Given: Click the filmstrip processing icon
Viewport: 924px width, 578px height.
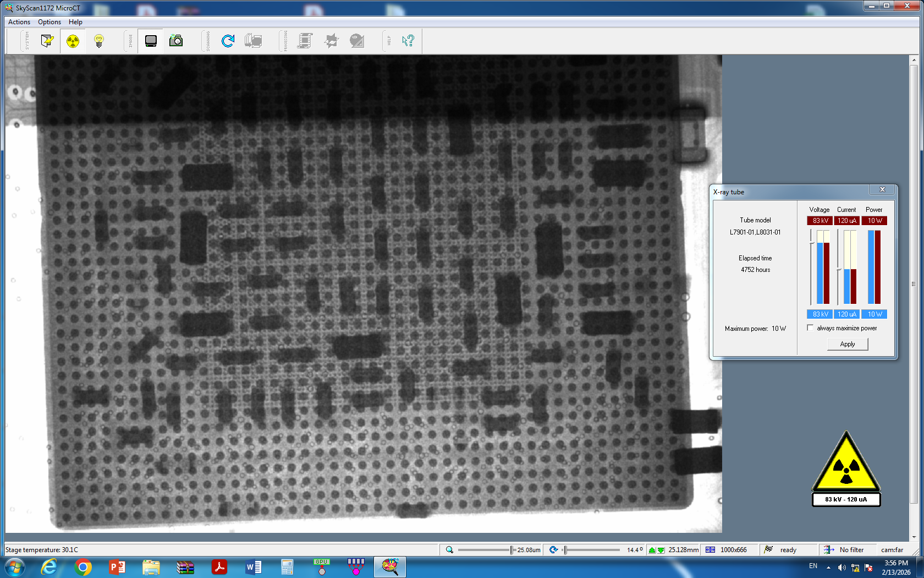Looking at the screenshot, I should coord(305,41).
